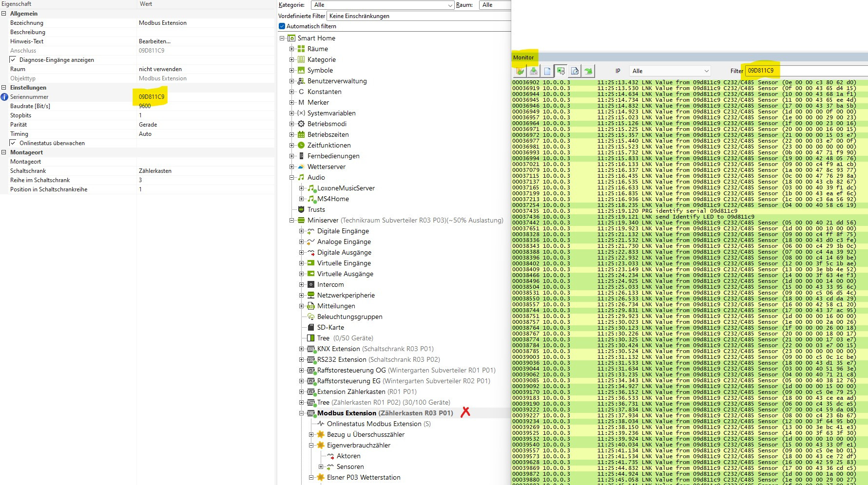The image size is (868, 485).
Task: Select the Wetterserver weather icon in tree
Action: 301,167
